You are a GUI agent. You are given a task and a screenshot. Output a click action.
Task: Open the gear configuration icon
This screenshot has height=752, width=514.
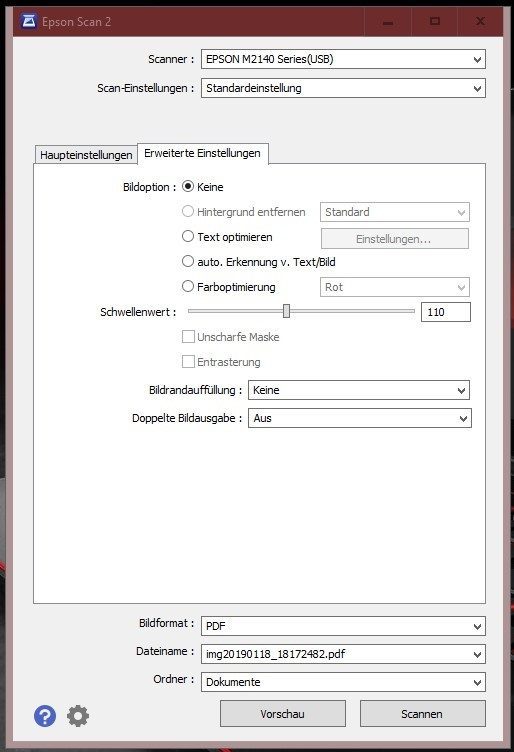(x=78, y=716)
